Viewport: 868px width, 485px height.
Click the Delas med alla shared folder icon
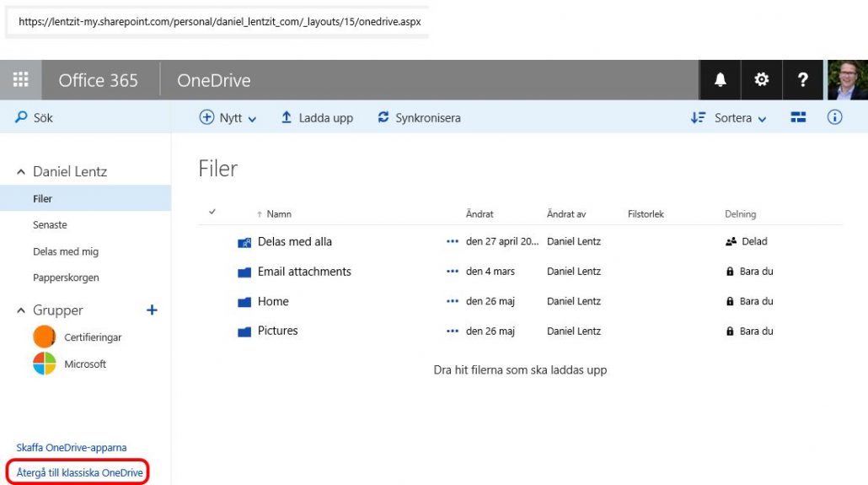pos(244,242)
